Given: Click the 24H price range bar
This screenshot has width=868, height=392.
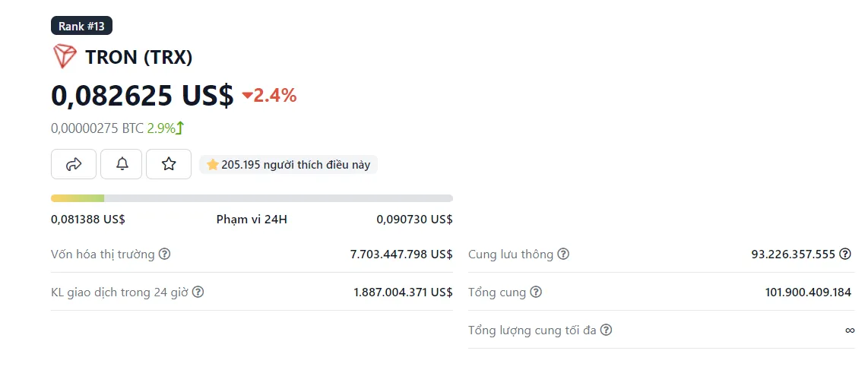Looking at the screenshot, I should coord(252,198).
